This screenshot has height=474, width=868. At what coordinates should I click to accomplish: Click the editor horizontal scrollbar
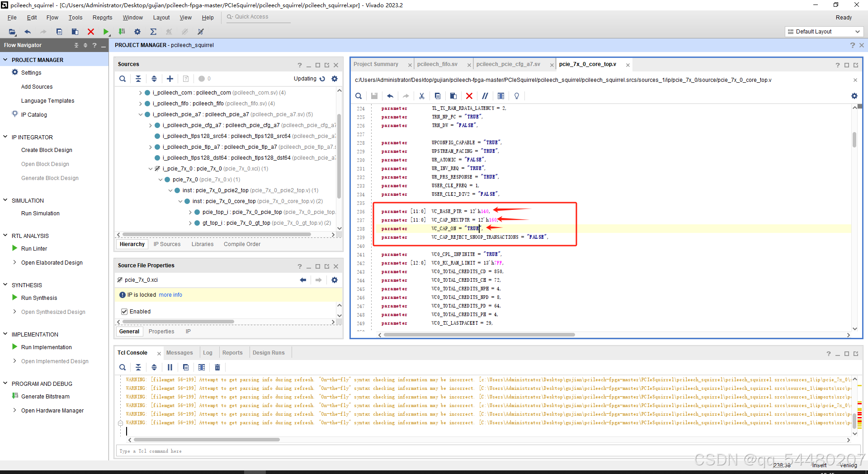(479, 335)
